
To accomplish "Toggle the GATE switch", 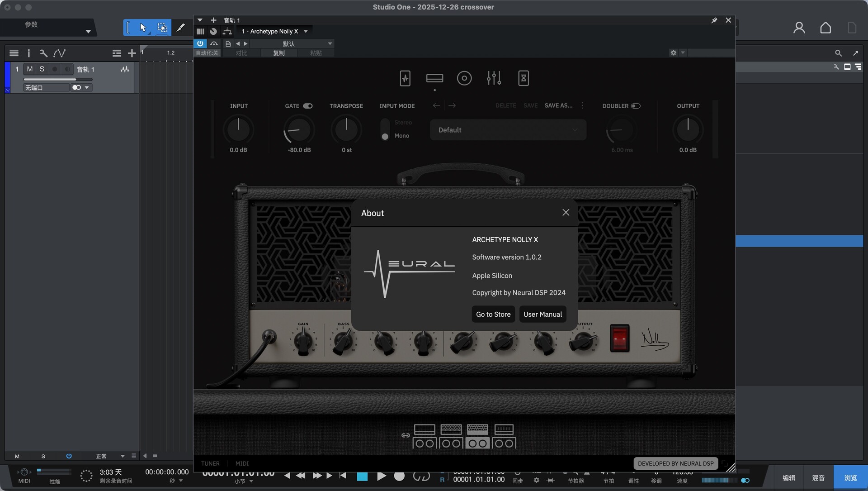I will [308, 106].
